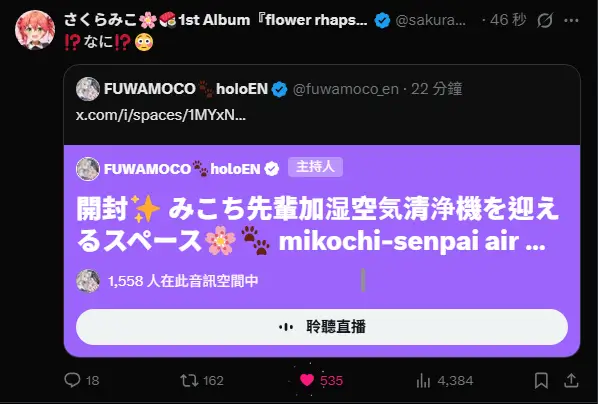Image resolution: width=598 pixels, height=404 pixels.
Task: Unlike the post via the pink heart icon
Action: coord(307,380)
